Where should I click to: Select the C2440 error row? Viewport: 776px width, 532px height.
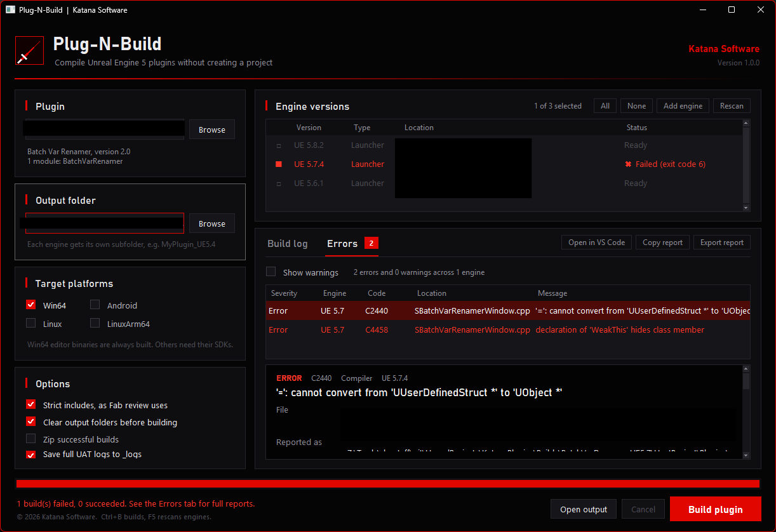tap(508, 311)
